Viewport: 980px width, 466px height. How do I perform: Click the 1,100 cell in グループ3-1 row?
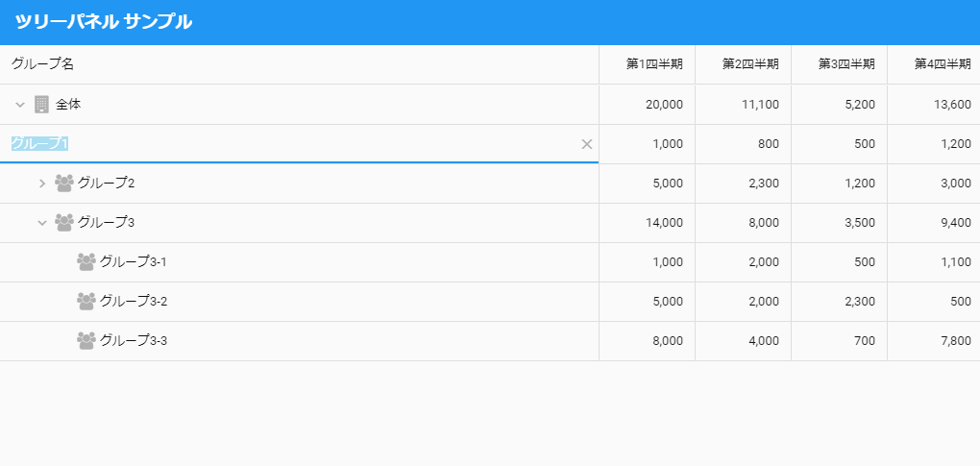pos(934,262)
